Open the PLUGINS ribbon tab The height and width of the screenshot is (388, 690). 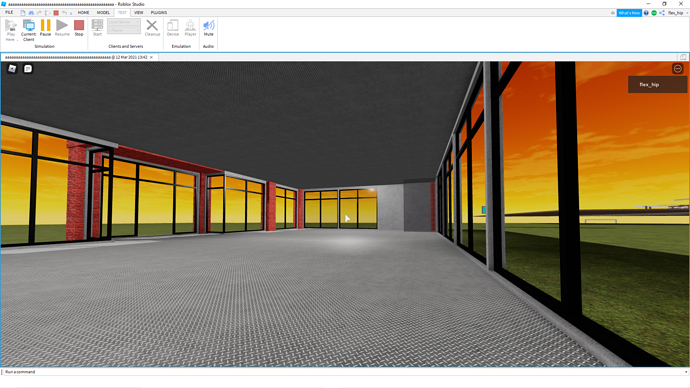tap(159, 13)
